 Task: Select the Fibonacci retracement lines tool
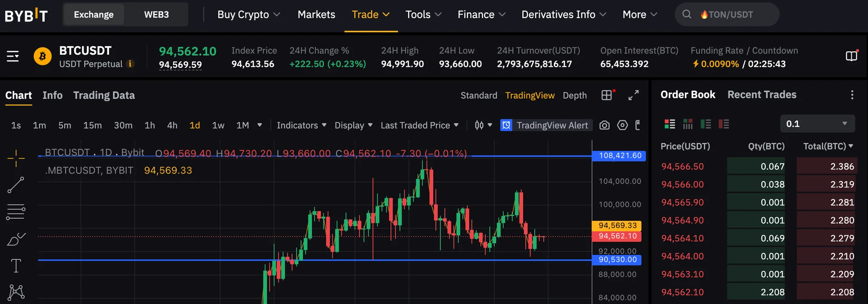(x=16, y=212)
